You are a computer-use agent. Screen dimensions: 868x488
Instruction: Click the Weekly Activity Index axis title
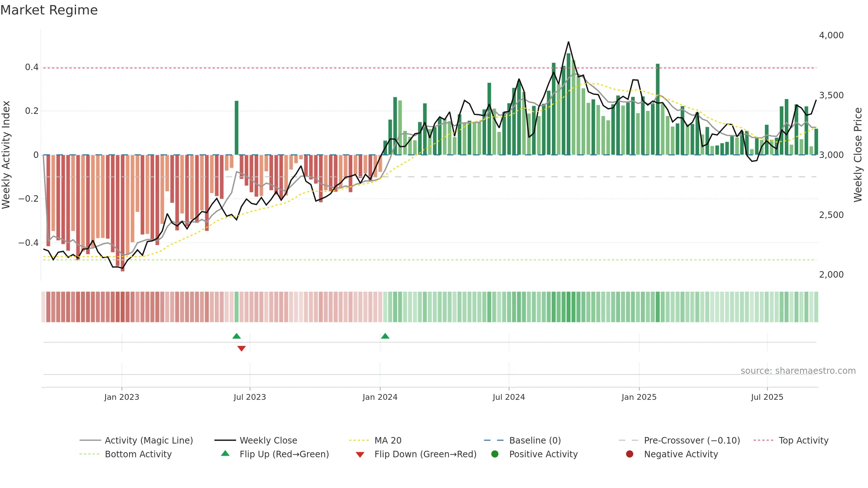[x=6, y=155]
